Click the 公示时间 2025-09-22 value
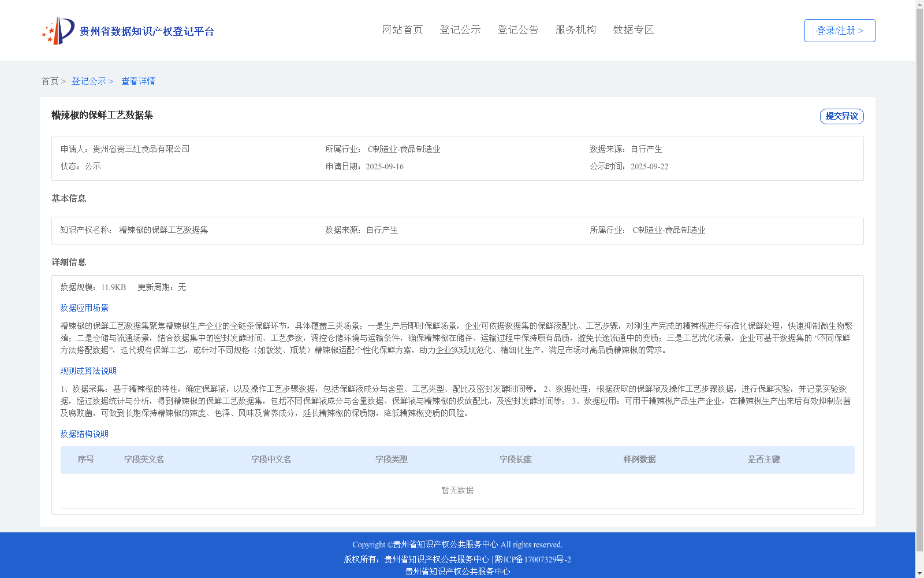This screenshot has height=578, width=924. pyautogui.click(x=649, y=166)
